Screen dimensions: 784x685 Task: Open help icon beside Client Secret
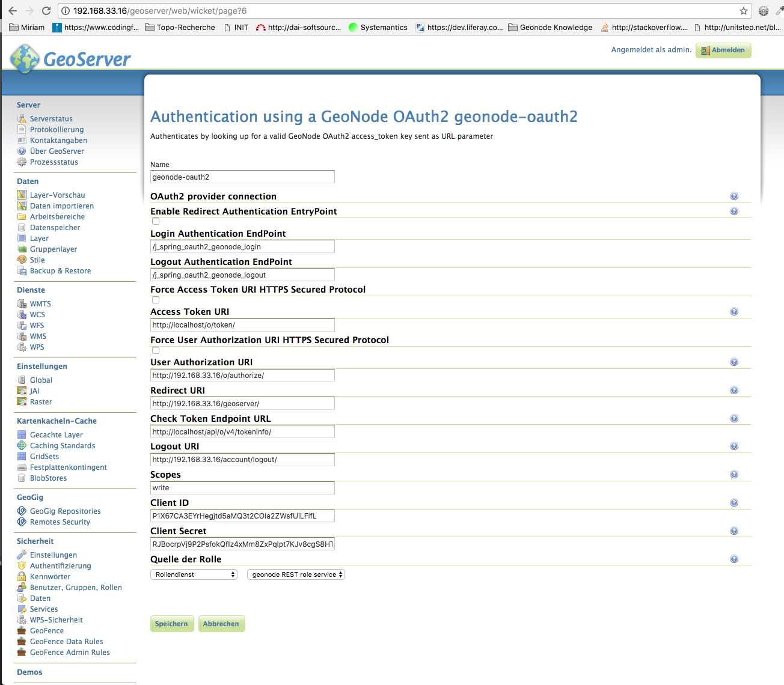click(734, 531)
